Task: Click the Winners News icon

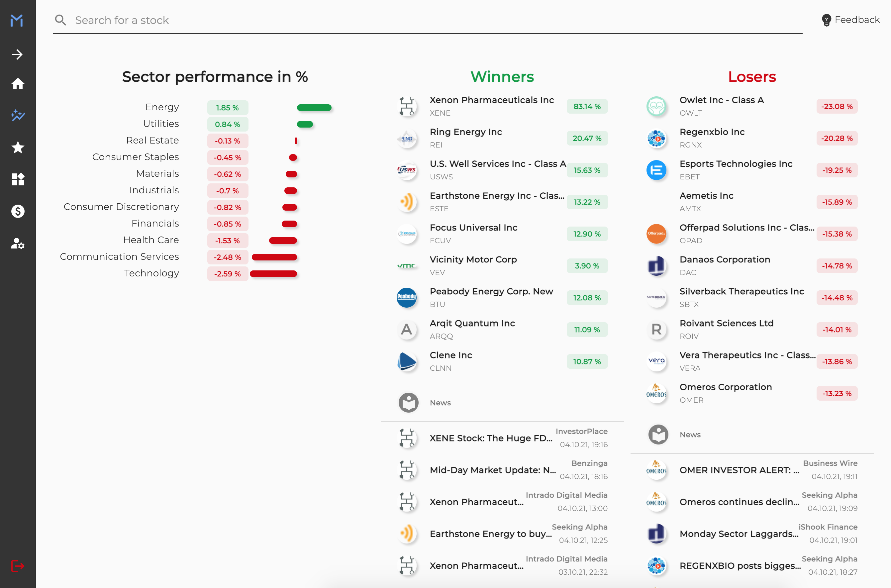Action: [408, 403]
